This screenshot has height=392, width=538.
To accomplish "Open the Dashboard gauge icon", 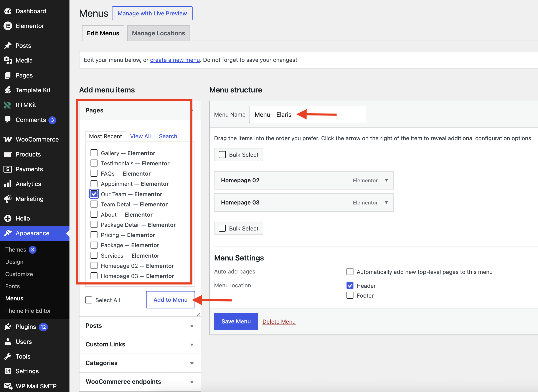I will 8,11.
